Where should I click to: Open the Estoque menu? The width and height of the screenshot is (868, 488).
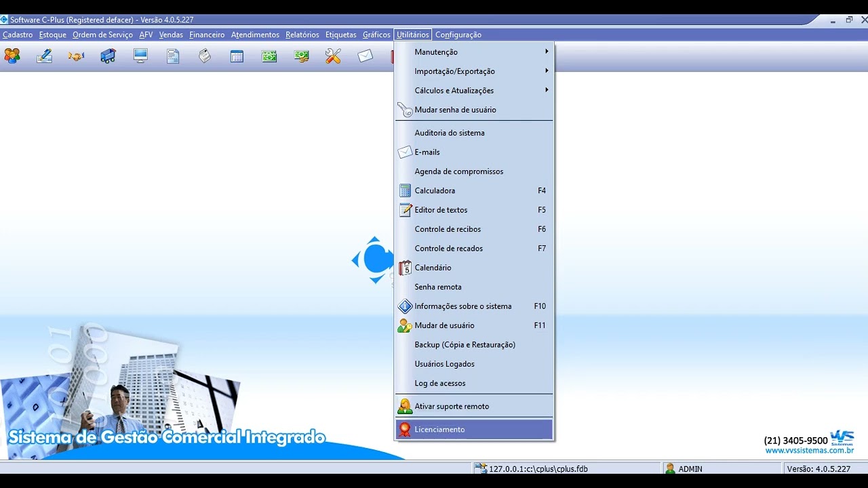[53, 35]
